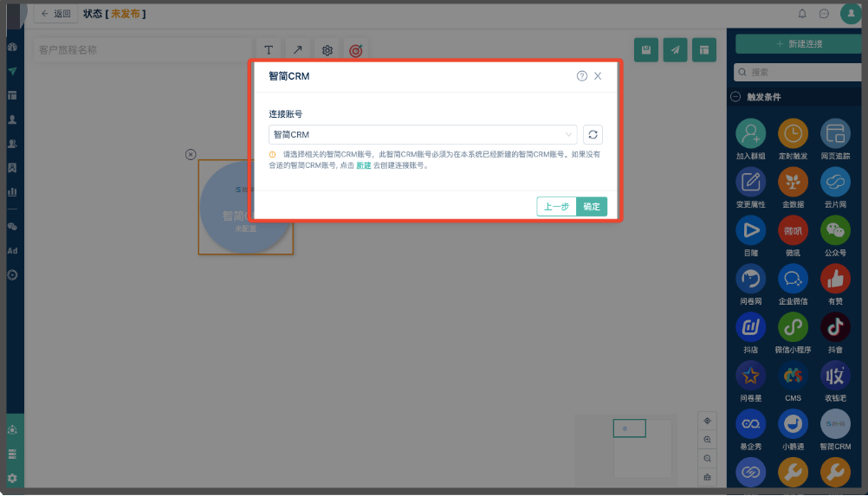Zoom out on the canvas
The height and width of the screenshot is (496, 868).
708,459
